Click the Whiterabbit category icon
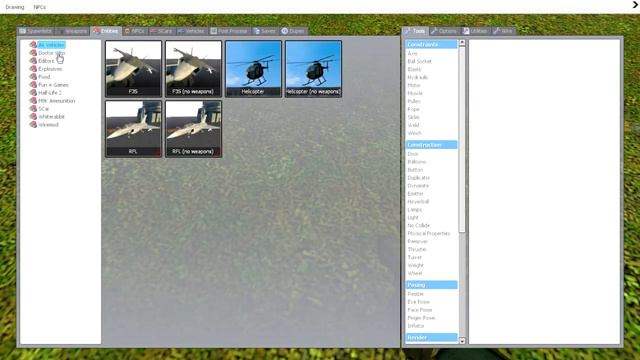The image size is (640, 360). coord(33,116)
